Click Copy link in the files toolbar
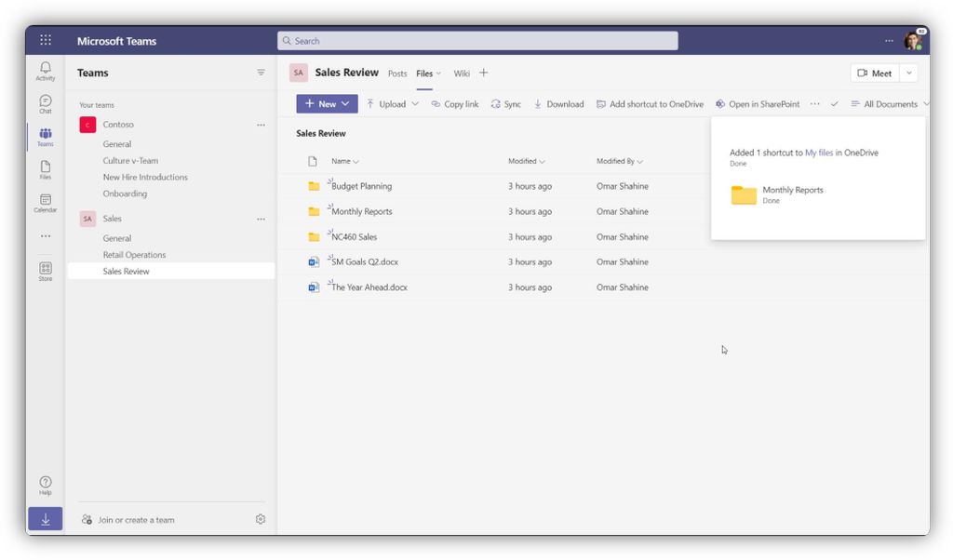The image size is (953, 560). coord(454,104)
